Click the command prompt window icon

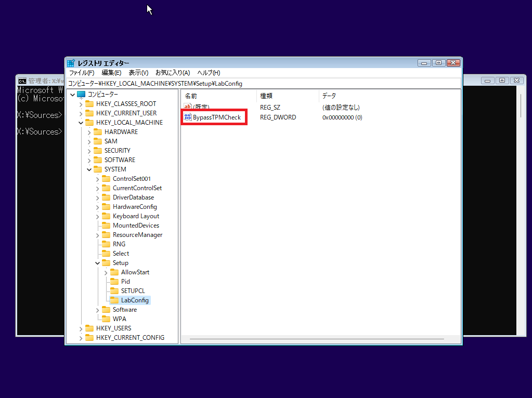pos(22,81)
